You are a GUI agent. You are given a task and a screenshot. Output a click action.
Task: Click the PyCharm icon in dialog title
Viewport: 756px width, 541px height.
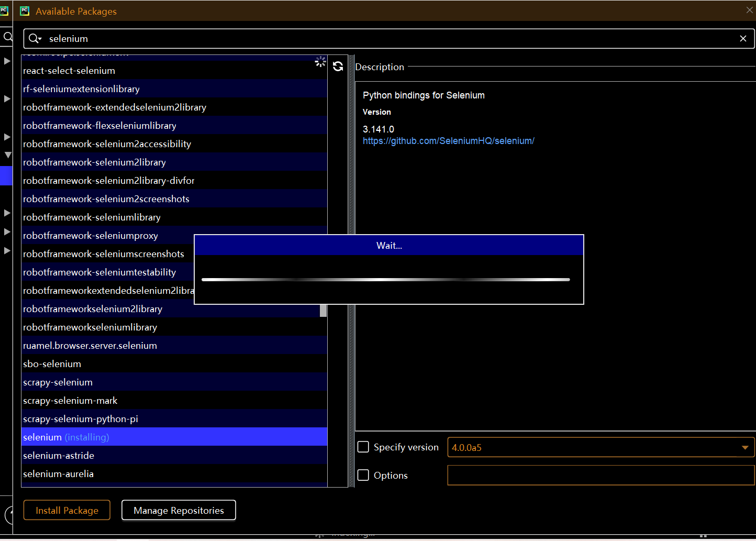[25, 11]
